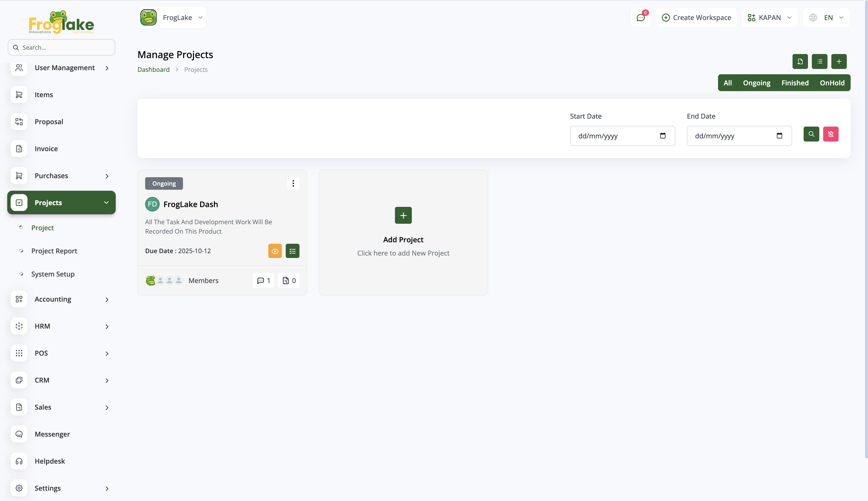Select the Ongoing filter tab
Image resolution: width=868 pixels, height=501 pixels.
pos(757,83)
